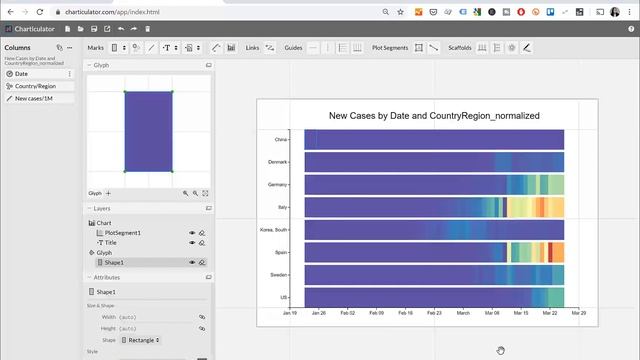Add a vertical guide line
Viewport: 640px width, 360px height.
(327, 48)
